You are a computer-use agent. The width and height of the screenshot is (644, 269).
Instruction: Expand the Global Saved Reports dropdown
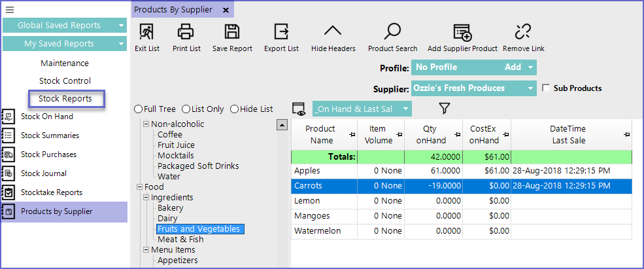(x=122, y=26)
